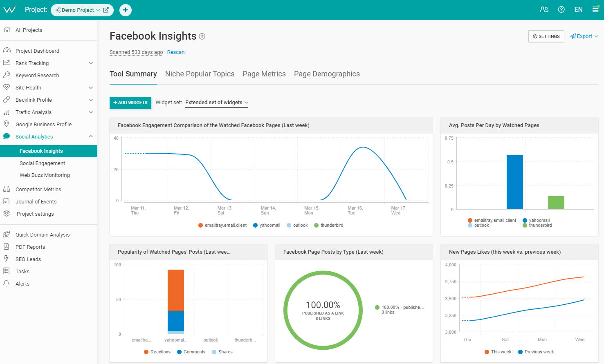The image size is (604, 364).
Task: Click the Site Health heart icon
Action: point(7,87)
